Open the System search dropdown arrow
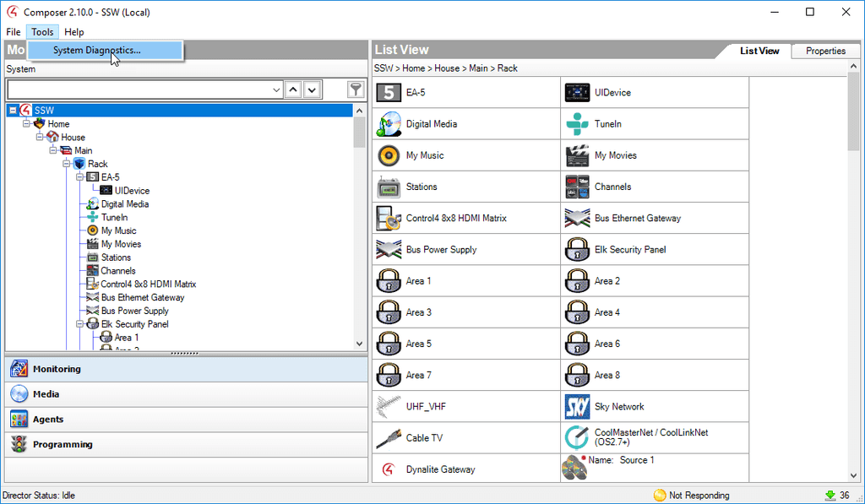Viewport: 865px width, 504px height. coord(276,89)
